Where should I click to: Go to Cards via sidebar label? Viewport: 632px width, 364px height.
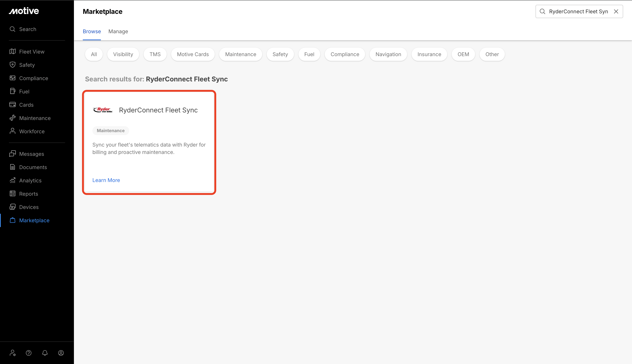(26, 104)
